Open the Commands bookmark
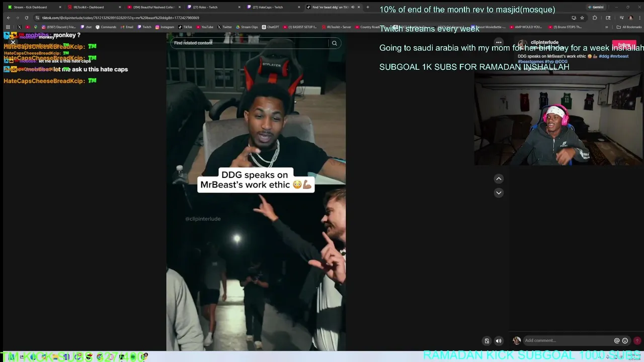 [x=106, y=27]
